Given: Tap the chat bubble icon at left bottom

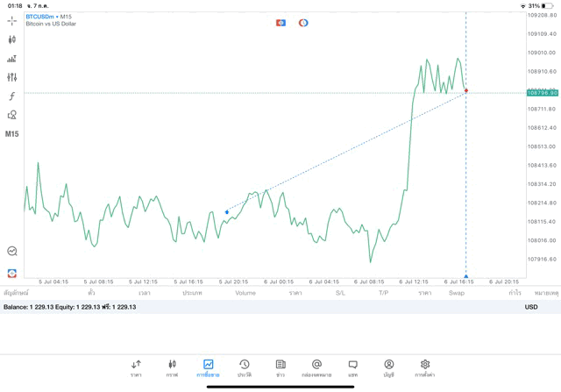Looking at the screenshot, I should pos(12,252).
